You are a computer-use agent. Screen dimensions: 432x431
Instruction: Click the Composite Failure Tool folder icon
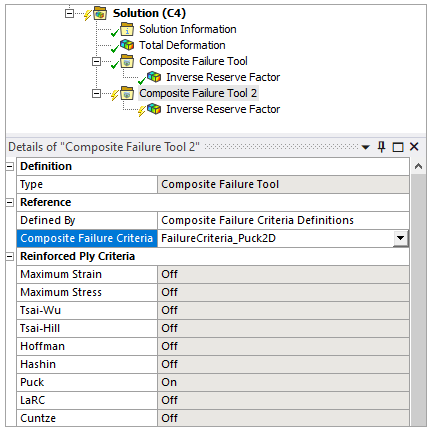[x=127, y=61]
